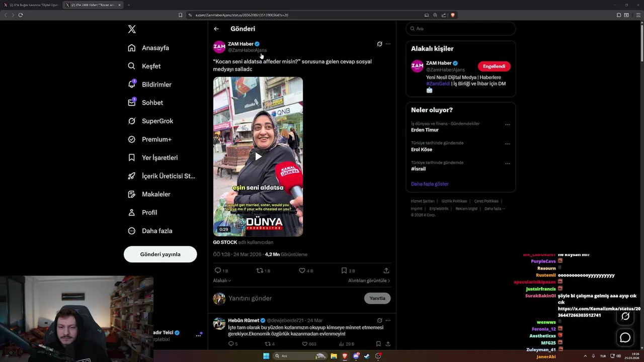This screenshot has height=362, width=644.
Task: Switch to the Buğra Kavuncu browser tab
Action: coord(31,5)
